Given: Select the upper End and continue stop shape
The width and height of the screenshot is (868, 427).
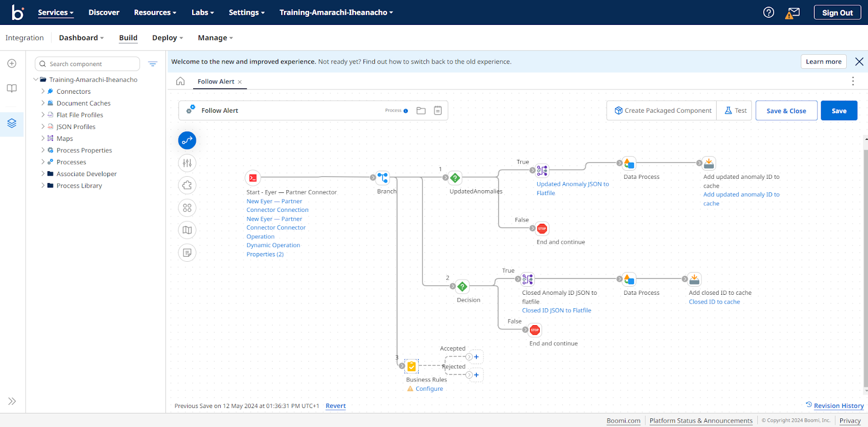Looking at the screenshot, I should click(542, 229).
